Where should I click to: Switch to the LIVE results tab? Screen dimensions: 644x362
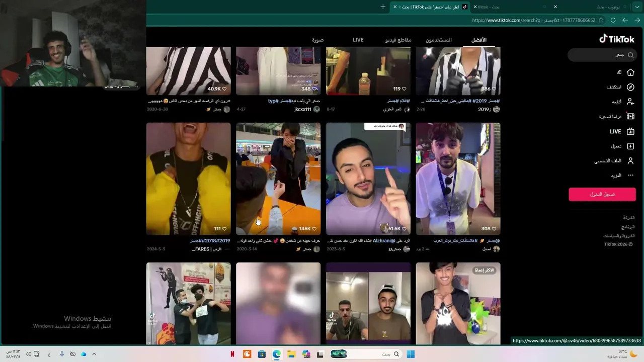(358, 40)
